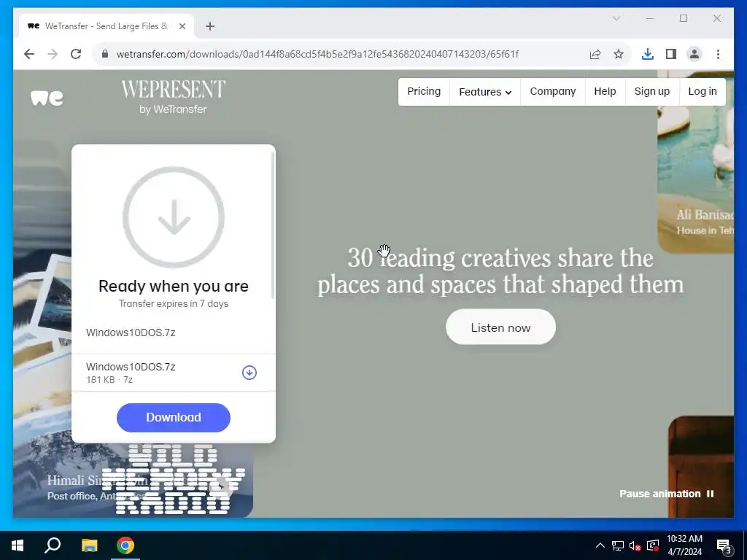Click Log in in the navigation
This screenshot has width=747, height=560.
pos(703,91)
